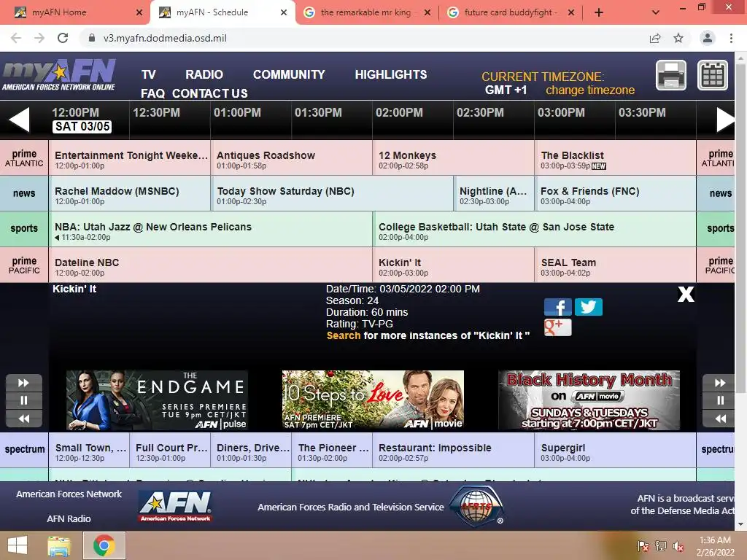
Task: Open The Endgame series premiere banner
Action: click(x=158, y=400)
